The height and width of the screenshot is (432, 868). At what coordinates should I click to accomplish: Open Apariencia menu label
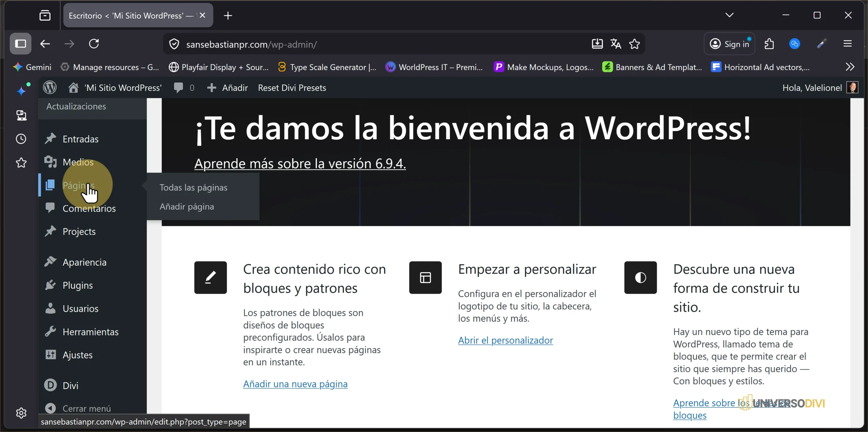coord(85,262)
